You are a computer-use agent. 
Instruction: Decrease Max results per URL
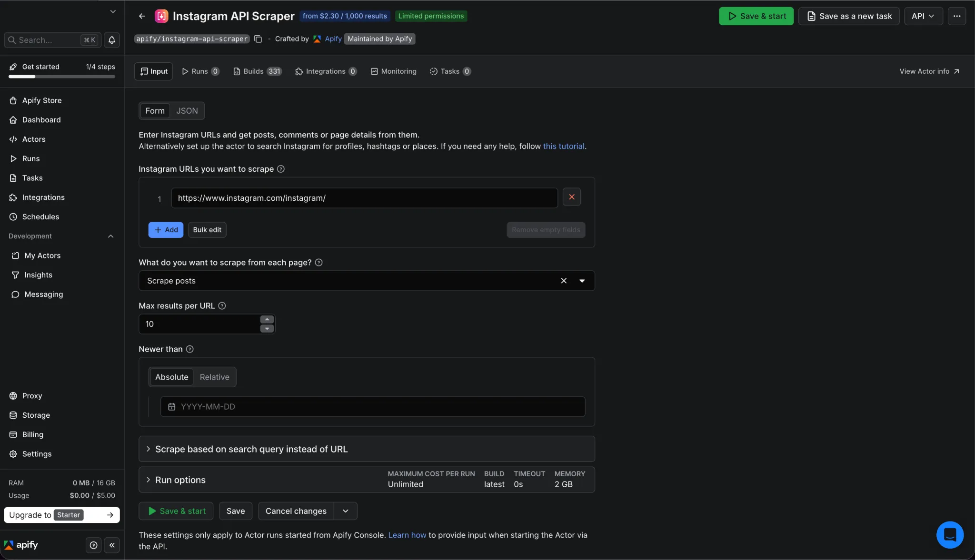point(267,328)
